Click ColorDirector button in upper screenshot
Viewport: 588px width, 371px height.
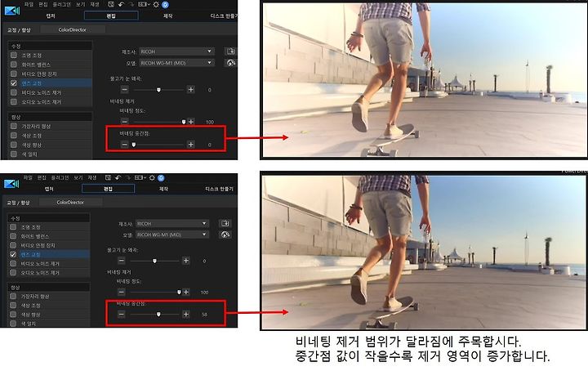[73, 29]
